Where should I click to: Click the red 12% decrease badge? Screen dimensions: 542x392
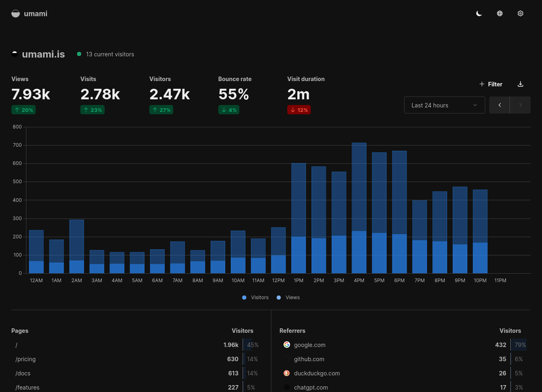[299, 110]
